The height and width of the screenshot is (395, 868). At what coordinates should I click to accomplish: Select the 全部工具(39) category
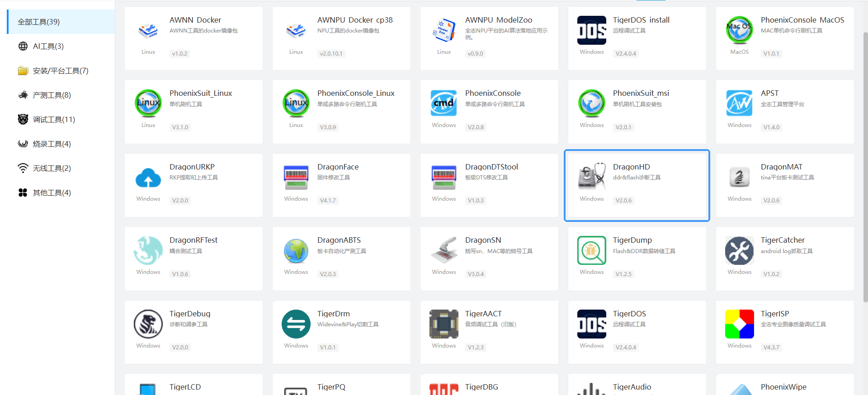coord(39,22)
